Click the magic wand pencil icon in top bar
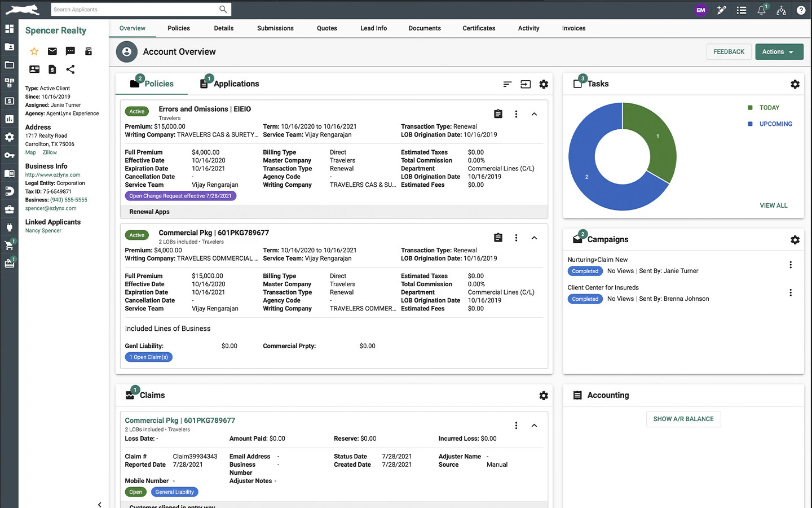Viewport: 812px width, 508px height. coord(722,10)
